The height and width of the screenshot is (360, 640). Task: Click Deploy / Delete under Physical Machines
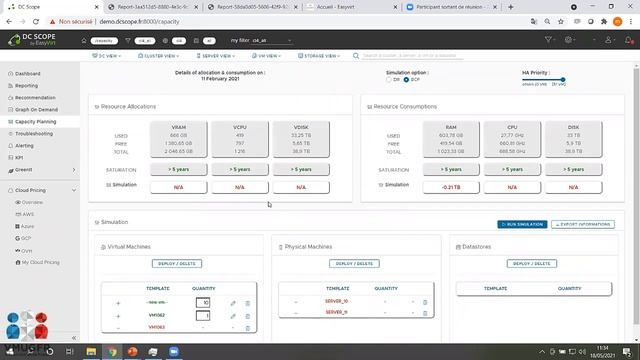(354, 264)
